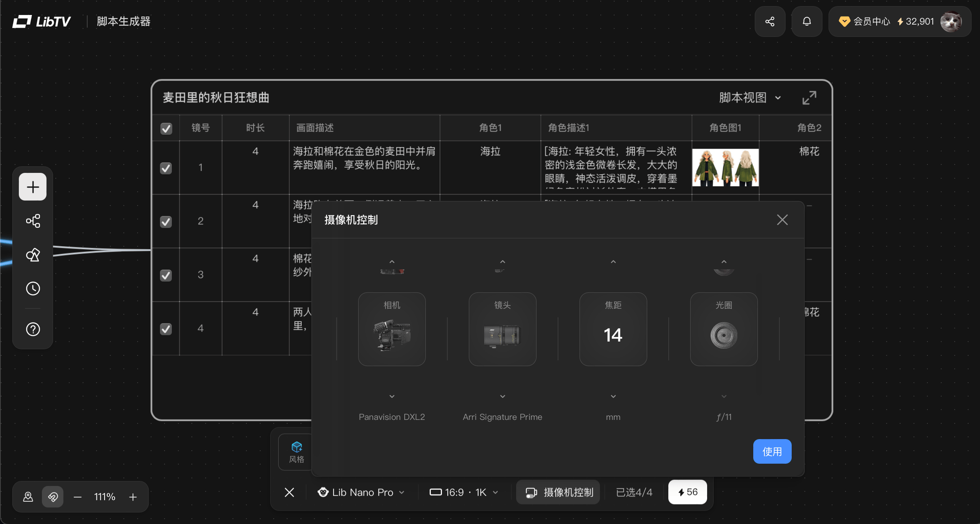The width and height of the screenshot is (980, 524).
Task: Click up chevron above 相机 card
Action: click(x=392, y=262)
